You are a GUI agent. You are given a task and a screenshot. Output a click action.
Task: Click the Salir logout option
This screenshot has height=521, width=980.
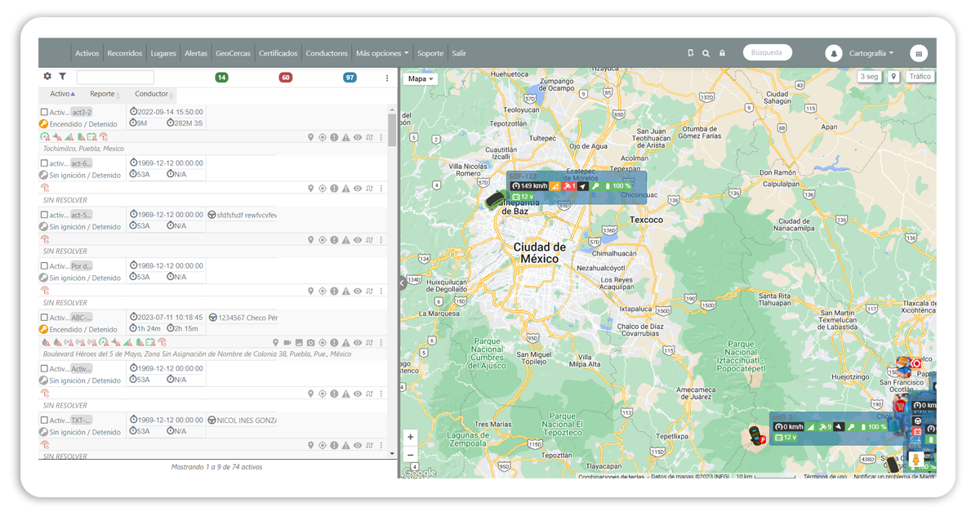pyautogui.click(x=458, y=52)
